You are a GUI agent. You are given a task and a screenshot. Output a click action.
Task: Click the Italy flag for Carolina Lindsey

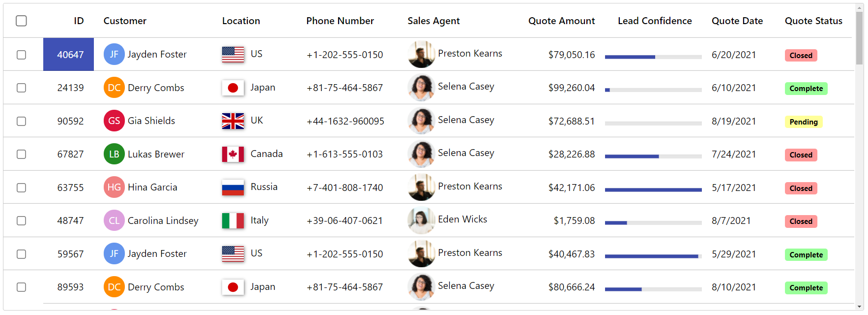pos(233,220)
